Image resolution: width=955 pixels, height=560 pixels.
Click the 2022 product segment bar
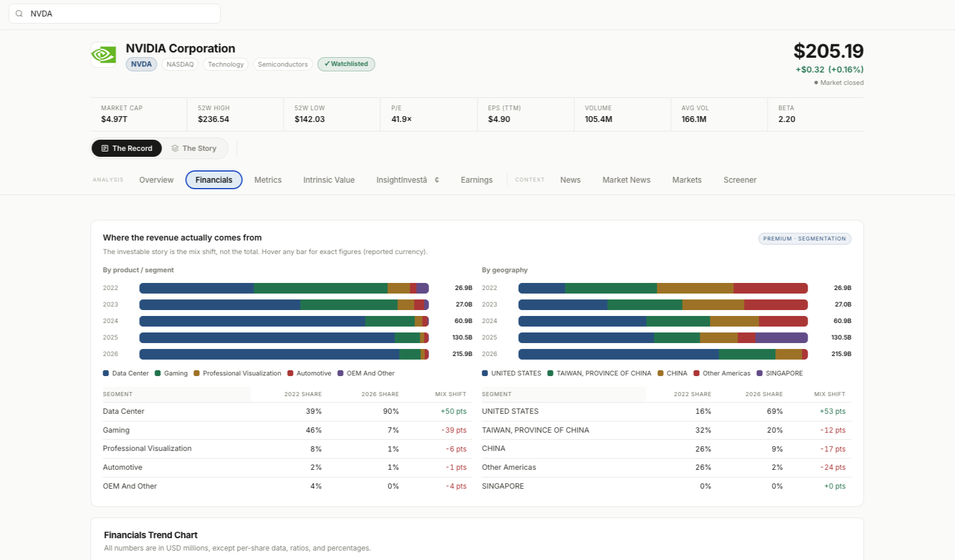(x=284, y=288)
